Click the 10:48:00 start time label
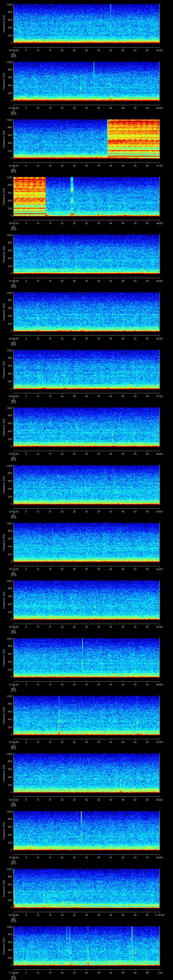Image resolution: width=173 pixels, height=980 pixels. (x=13, y=281)
